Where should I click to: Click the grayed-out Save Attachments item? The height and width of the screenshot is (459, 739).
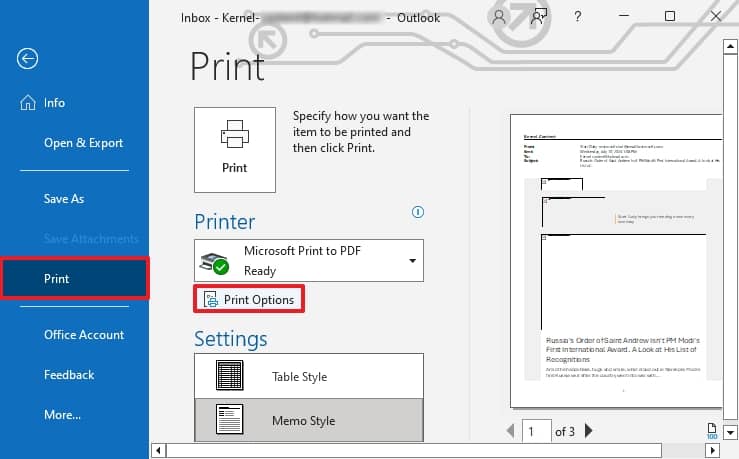pyautogui.click(x=91, y=239)
